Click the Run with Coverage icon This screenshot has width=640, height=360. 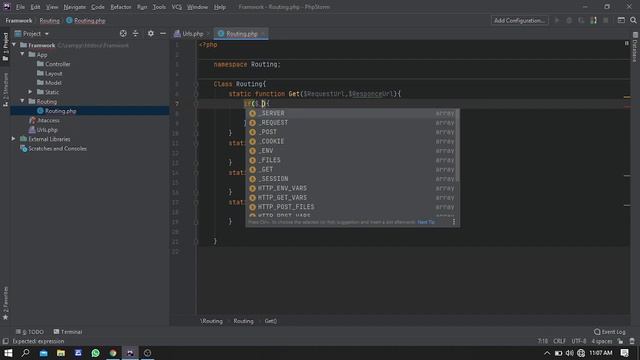[581, 20]
